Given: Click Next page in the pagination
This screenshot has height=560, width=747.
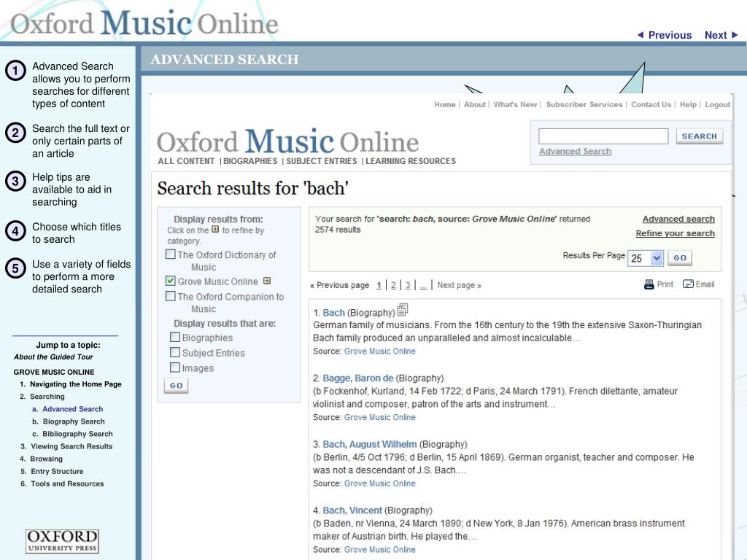Looking at the screenshot, I should (x=460, y=285).
